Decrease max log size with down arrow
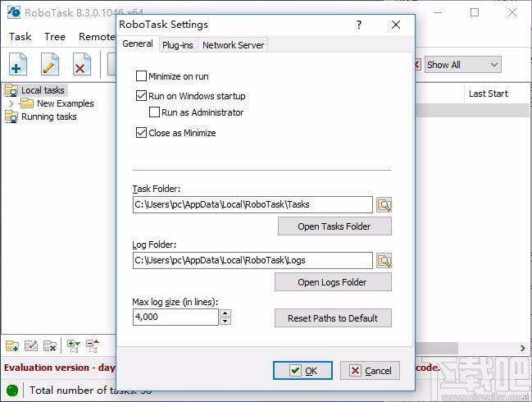The image size is (532, 402). [x=225, y=321]
